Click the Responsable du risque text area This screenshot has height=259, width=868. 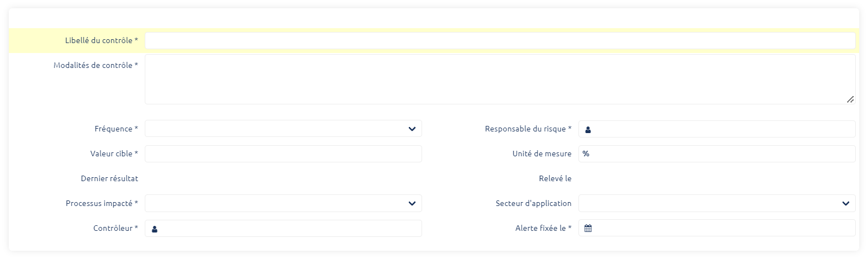[724, 129]
